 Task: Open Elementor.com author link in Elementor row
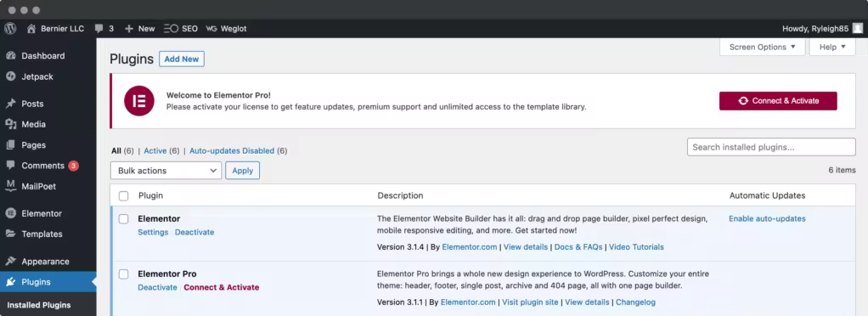pos(469,247)
